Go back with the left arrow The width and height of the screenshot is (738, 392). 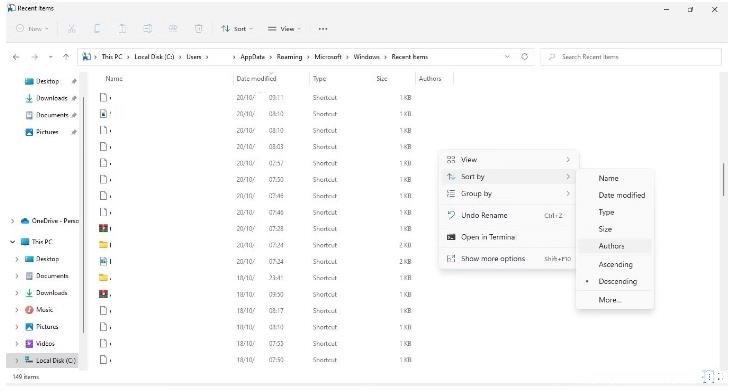pyautogui.click(x=16, y=57)
